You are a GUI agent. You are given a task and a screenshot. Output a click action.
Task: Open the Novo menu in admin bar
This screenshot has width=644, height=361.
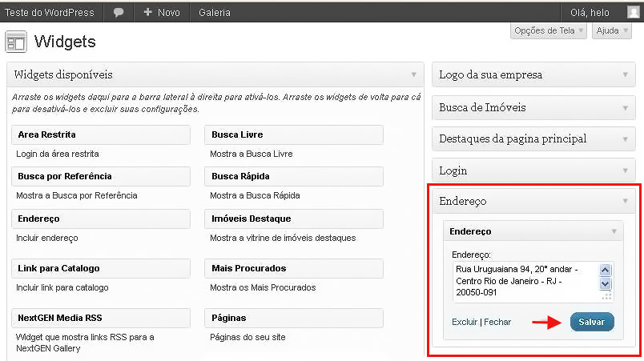(162, 12)
